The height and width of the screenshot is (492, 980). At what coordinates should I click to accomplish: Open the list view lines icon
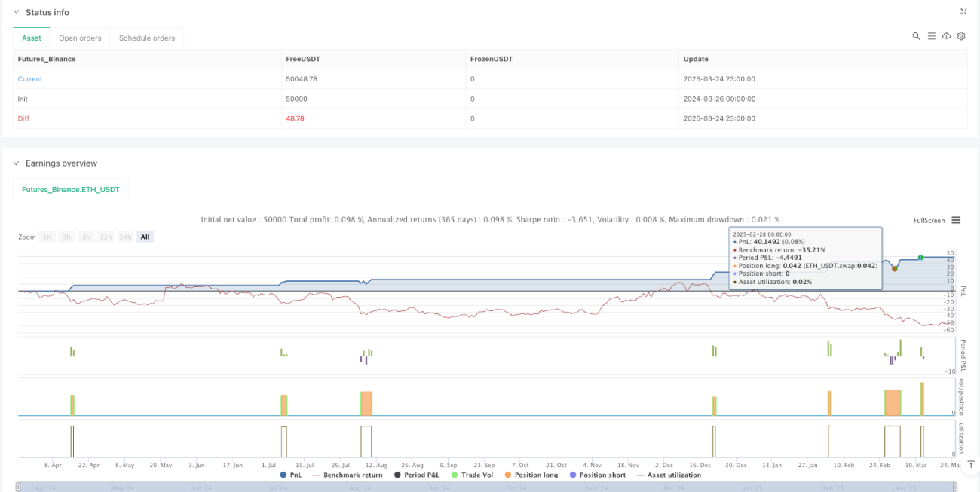coord(932,36)
